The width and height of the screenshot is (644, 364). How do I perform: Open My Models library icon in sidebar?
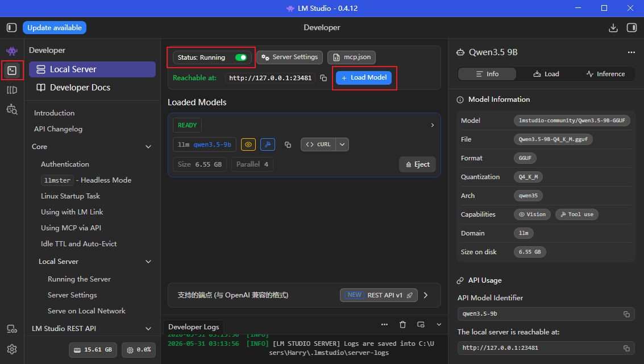coord(12,90)
